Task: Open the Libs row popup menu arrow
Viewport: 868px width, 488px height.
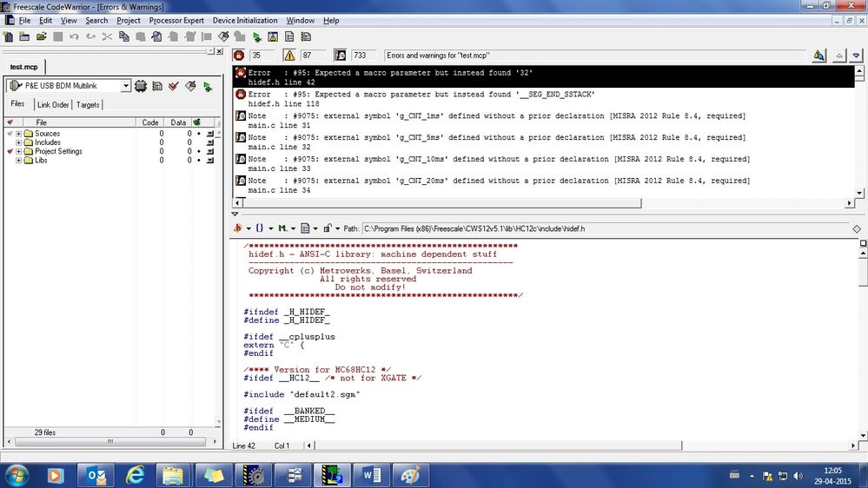Action: 209,161
